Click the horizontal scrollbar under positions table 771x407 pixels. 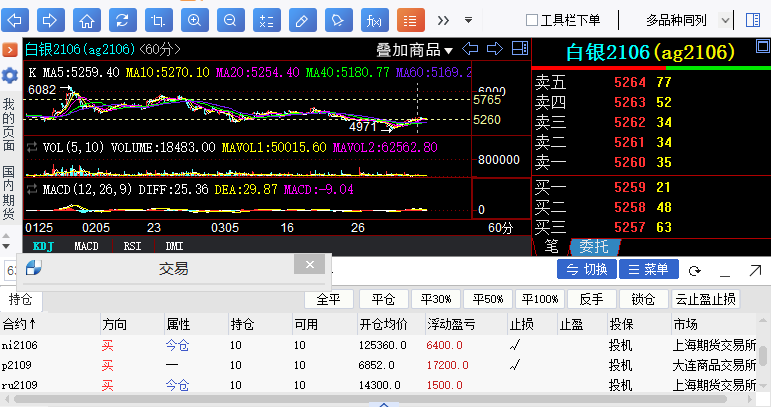pyautogui.click(x=370, y=399)
